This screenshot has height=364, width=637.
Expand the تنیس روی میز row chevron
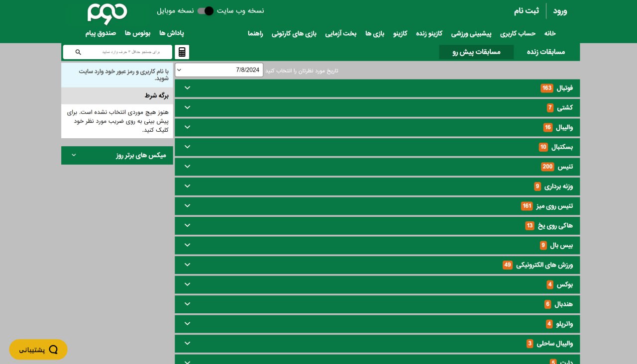(188, 206)
